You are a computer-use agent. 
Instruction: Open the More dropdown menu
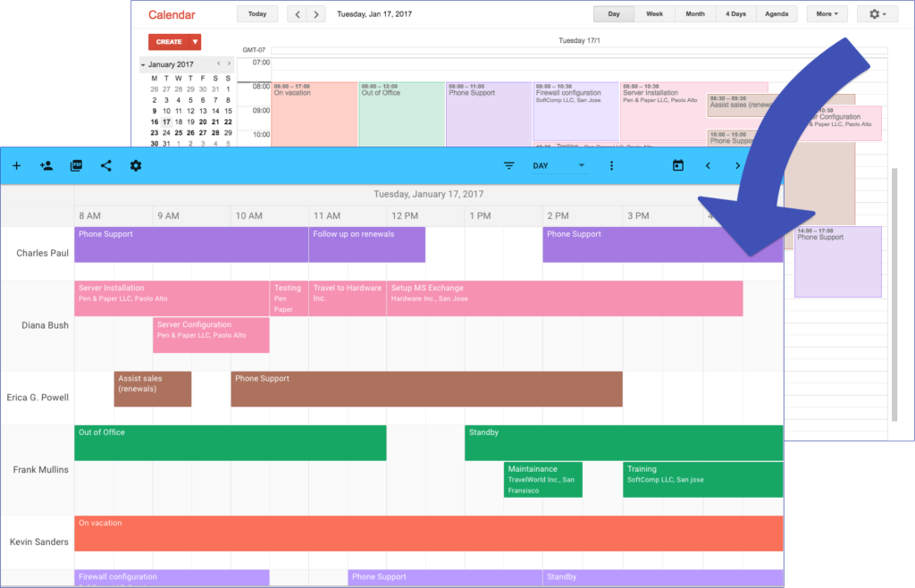coord(827,13)
